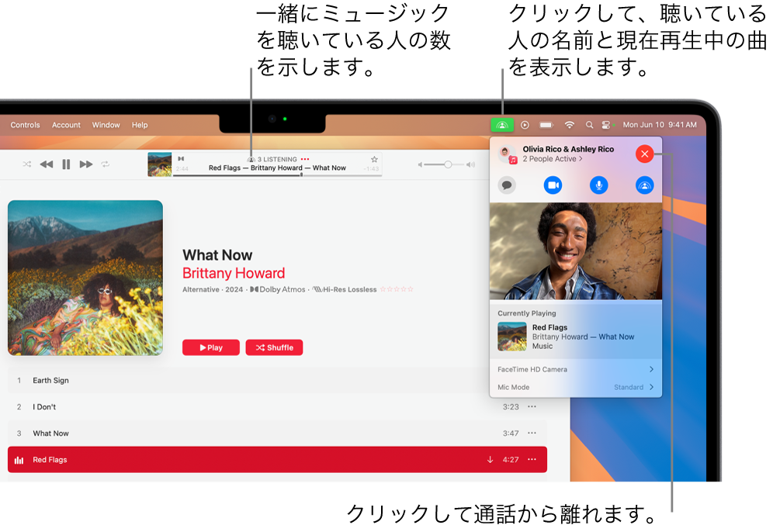This screenshot has height=532, width=780.
Task: Enable SharePlay from the green menu bar icon
Action: 501,124
